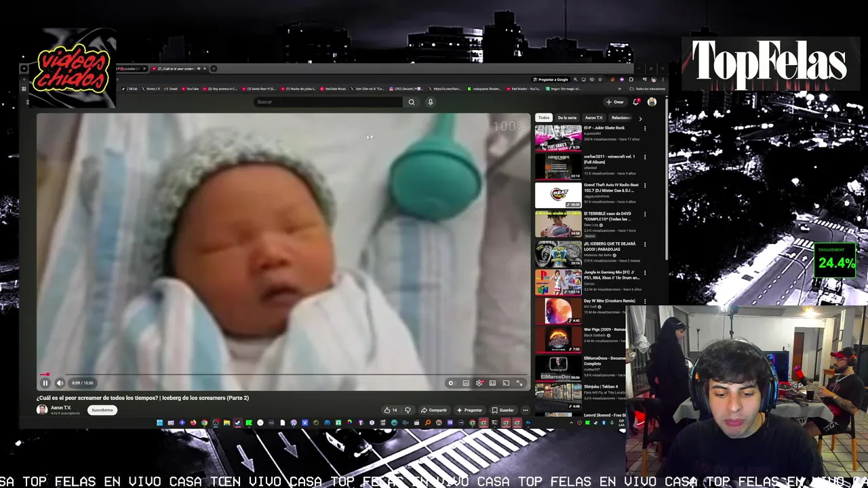The height and width of the screenshot is (488, 868).
Task: Mute the video volume speaker icon
Action: pyautogui.click(x=60, y=383)
